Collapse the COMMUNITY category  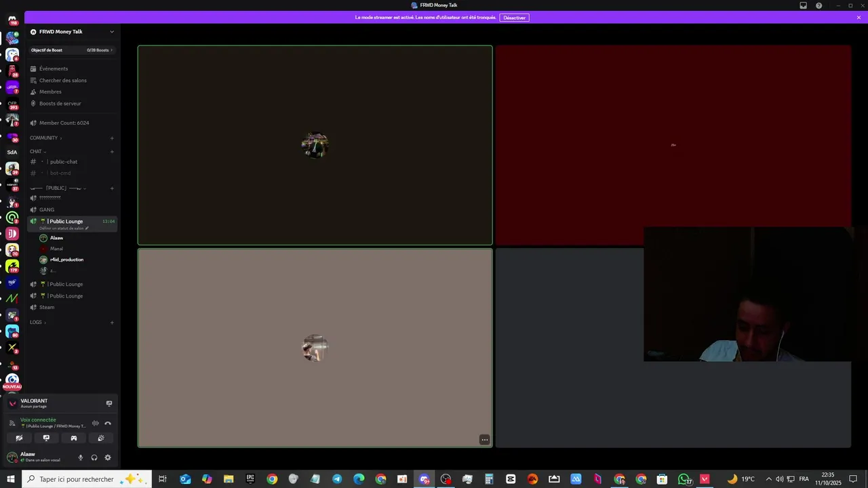pyautogui.click(x=45, y=138)
